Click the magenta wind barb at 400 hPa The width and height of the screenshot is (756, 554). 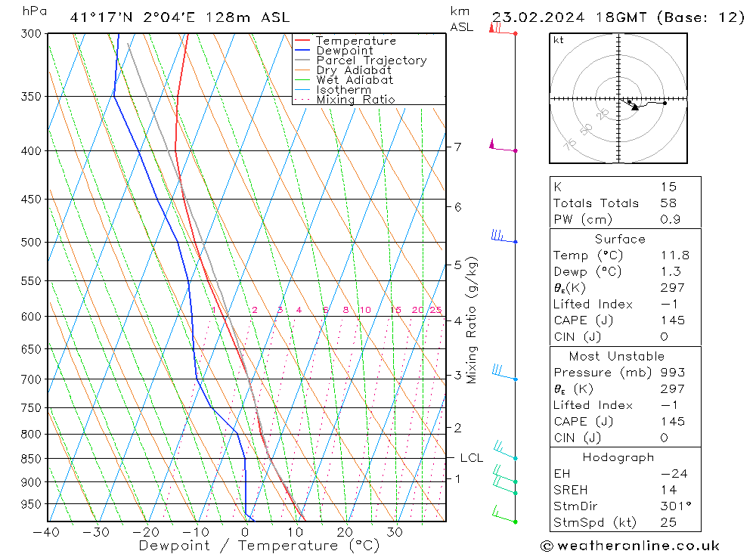point(503,146)
